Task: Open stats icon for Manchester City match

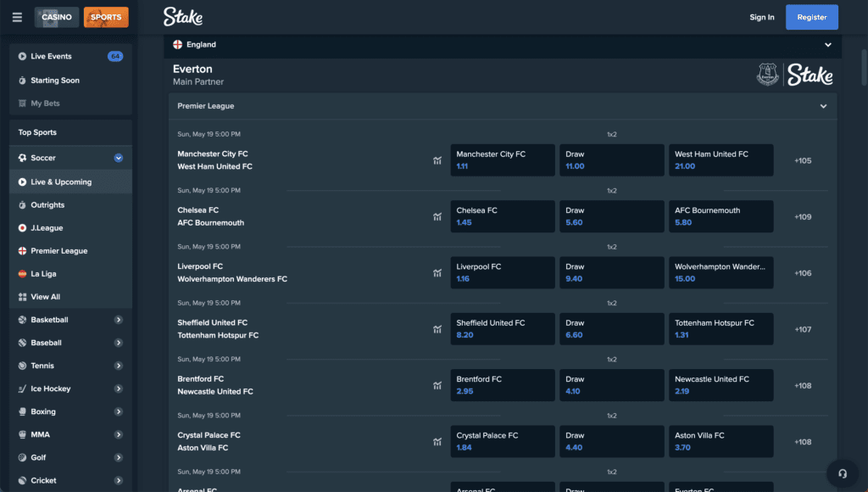Action: coord(437,160)
